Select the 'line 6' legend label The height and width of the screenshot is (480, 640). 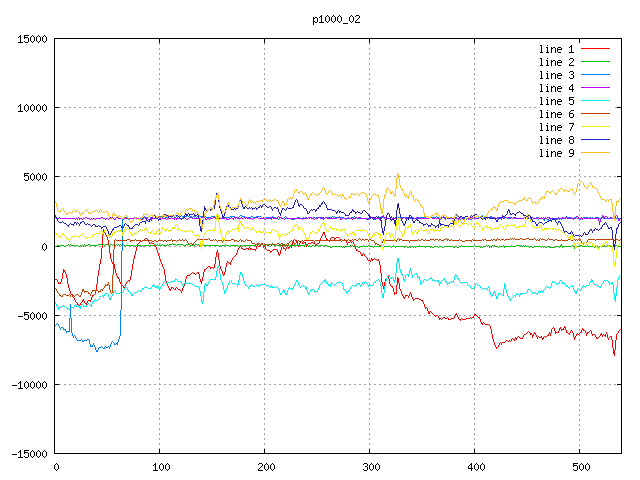[x=557, y=114]
